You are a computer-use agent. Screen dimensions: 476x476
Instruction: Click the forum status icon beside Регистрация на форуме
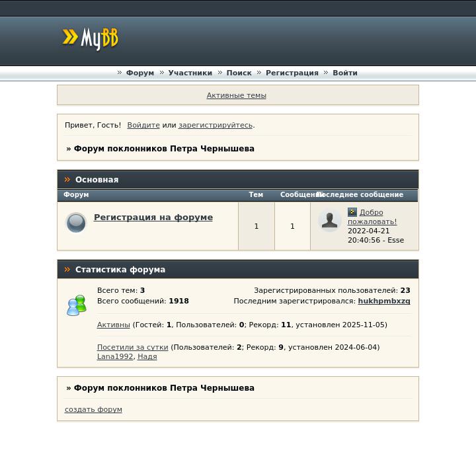pyautogui.click(x=76, y=223)
